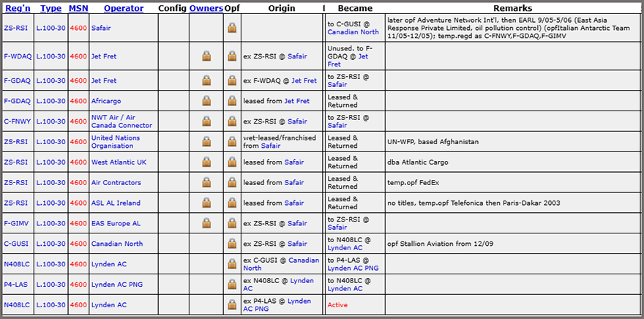Open the P4-LAS registration link
The height and width of the screenshot is (319, 644).
16,284
